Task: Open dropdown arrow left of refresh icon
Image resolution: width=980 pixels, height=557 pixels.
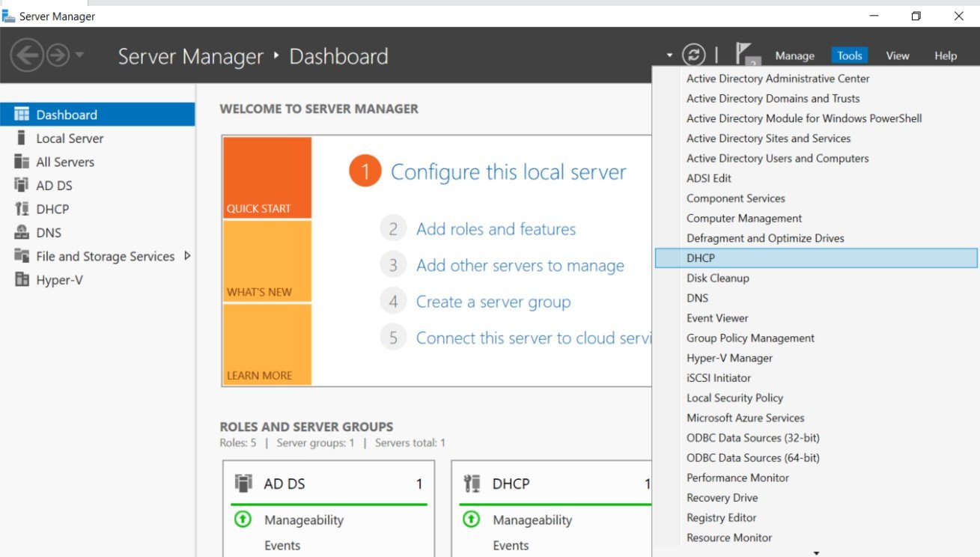Action: (x=669, y=55)
